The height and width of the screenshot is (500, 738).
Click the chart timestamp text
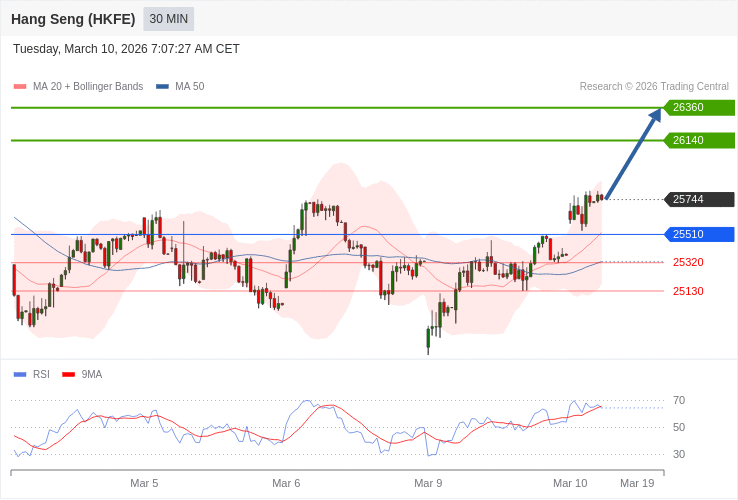pos(126,49)
